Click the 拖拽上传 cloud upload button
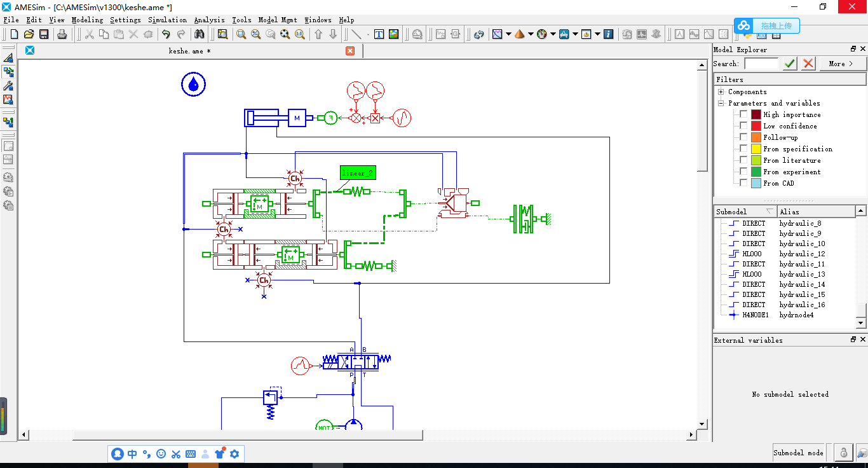868x468 pixels. point(767,25)
